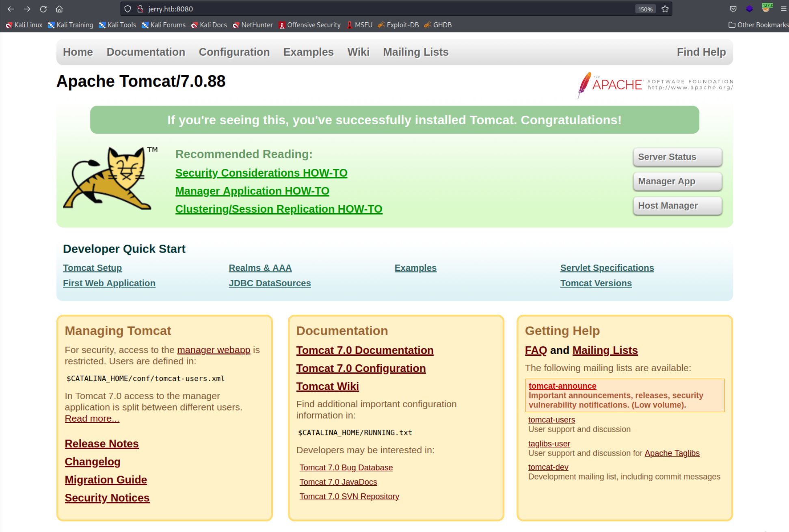The width and height of the screenshot is (789, 532).
Task: Click the Read more... link
Action: (92, 418)
